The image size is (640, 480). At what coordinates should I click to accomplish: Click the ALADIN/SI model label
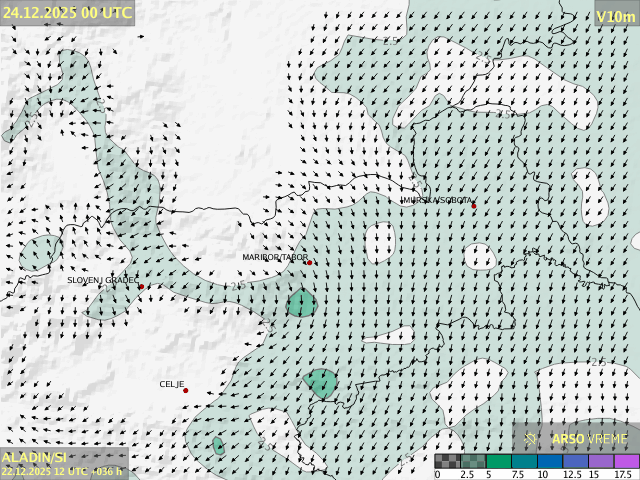coord(34,457)
